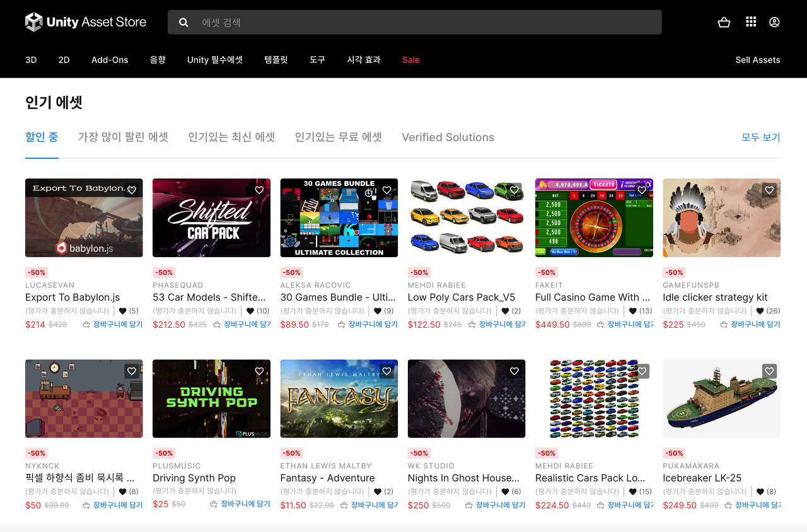Click favorites count heart (26) under Idle clicker strategy kit
The height and width of the screenshot is (532, 807).
click(760, 311)
